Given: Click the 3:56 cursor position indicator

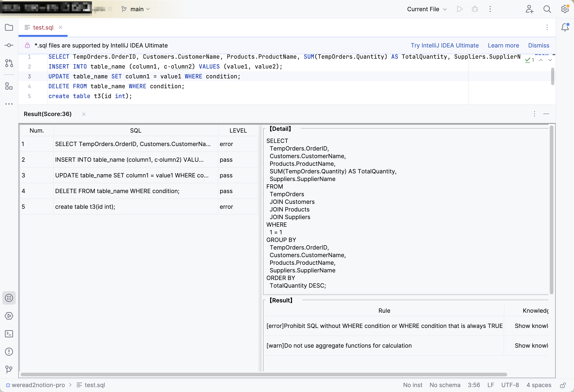Looking at the screenshot, I should 474,385.
